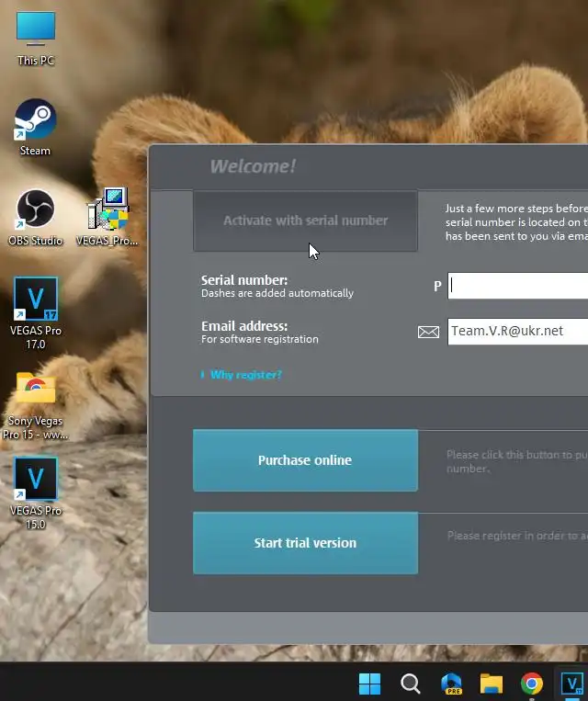Image resolution: width=588 pixels, height=701 pixels.
Task: Click 'For software registration' hint text
Action: point(260,339)
